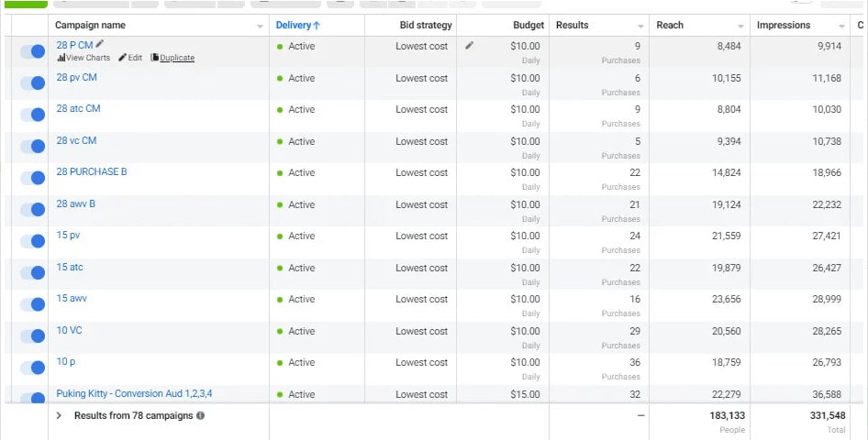Click the green button at top left
Viewport: 868px width, 440px height.
coord(25,4)
